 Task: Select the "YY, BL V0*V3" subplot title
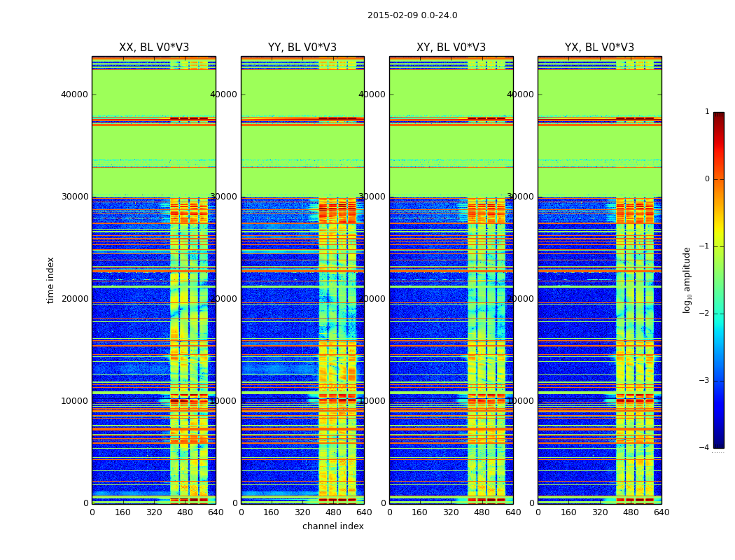click(302, 48)
